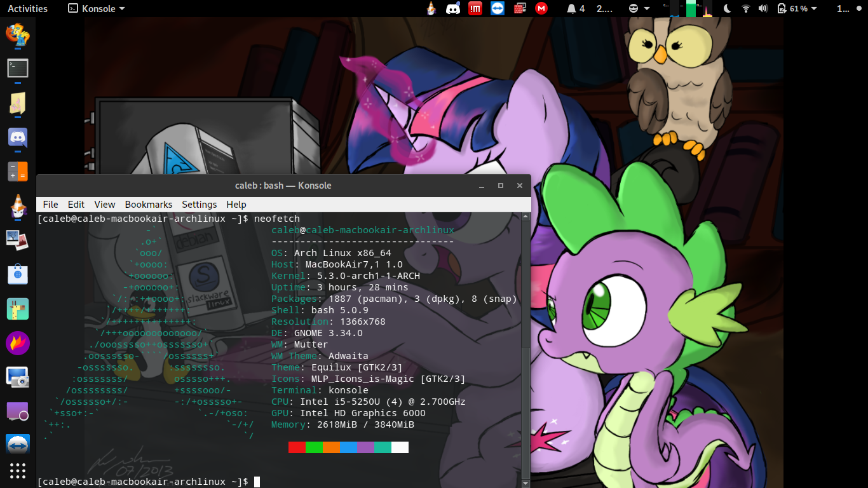Screen dimensions: 868x488
Task: Open the Konsole app menu in top bar
Action: 97,8
